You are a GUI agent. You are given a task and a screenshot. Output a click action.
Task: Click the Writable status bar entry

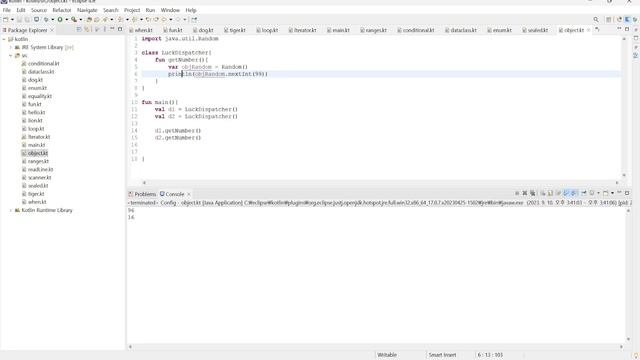coord(387,355)
